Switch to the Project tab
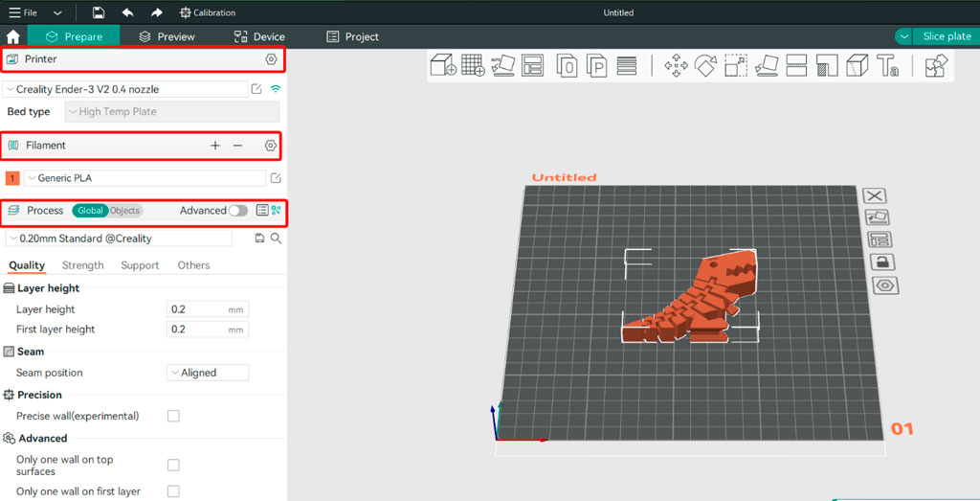980x501 pixels. (x=353, y=37)
